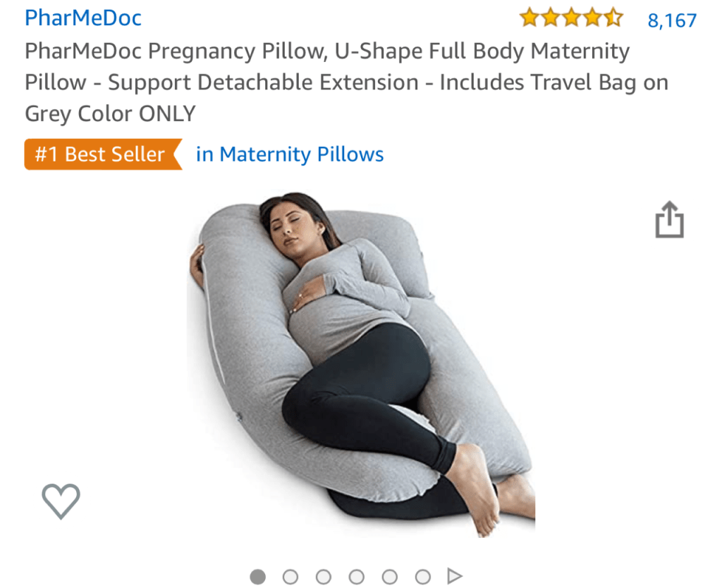Play the product video via the triangle icon
This screenshot has height=588, width=722.
click(x=455, y=576)
